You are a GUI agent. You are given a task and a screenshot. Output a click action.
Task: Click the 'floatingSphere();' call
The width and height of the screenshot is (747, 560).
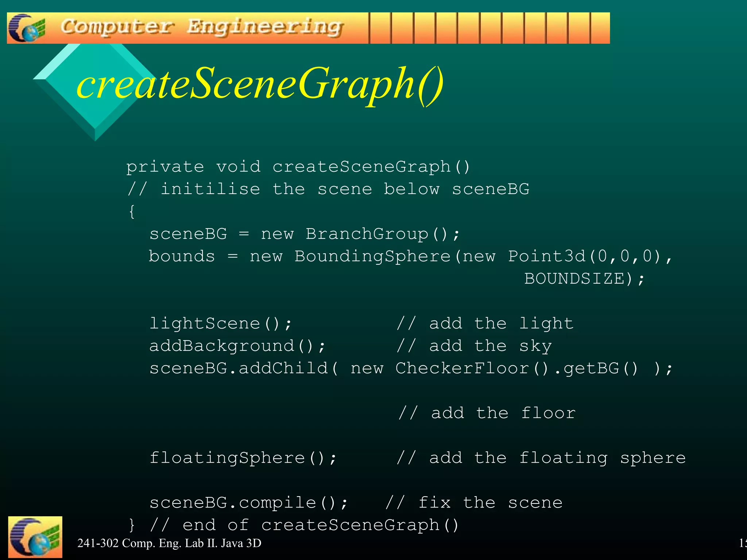(243, 458)
